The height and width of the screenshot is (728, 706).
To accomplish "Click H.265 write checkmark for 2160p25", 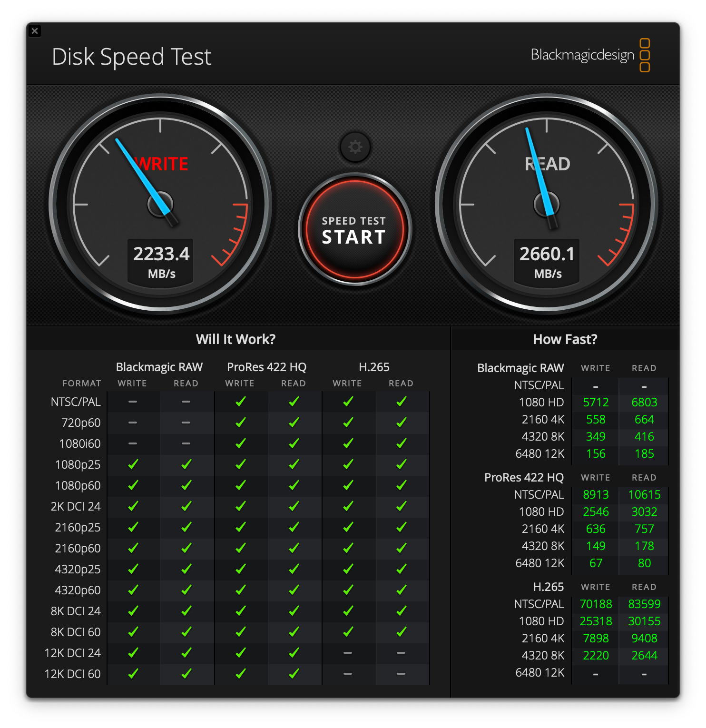I will 348,527.
